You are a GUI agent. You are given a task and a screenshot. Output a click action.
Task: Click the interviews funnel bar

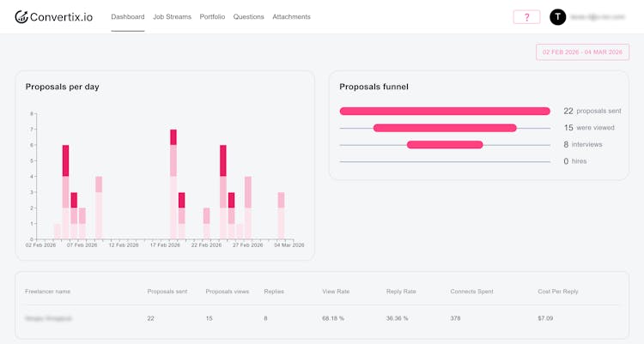pyautogui.click(x=444, y=145)
